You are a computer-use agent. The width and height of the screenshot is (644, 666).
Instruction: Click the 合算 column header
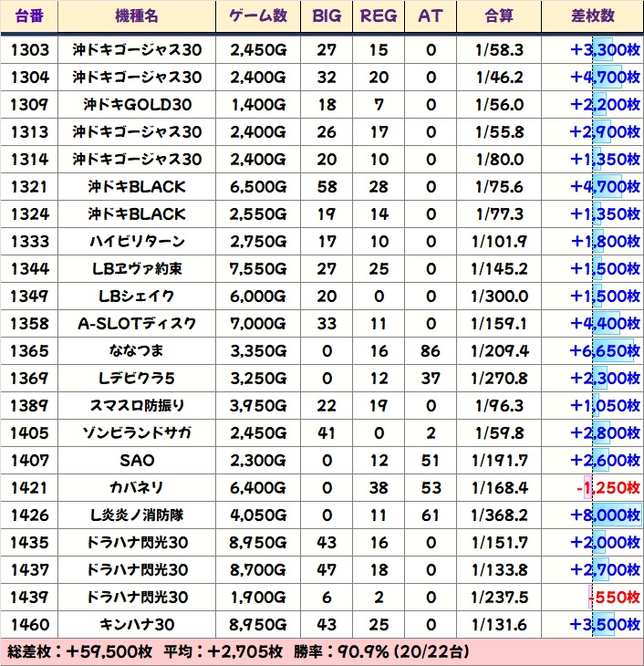[498, 16]
